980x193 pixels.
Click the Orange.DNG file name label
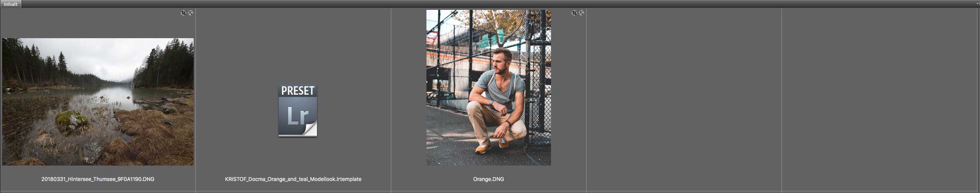point(489,179)
